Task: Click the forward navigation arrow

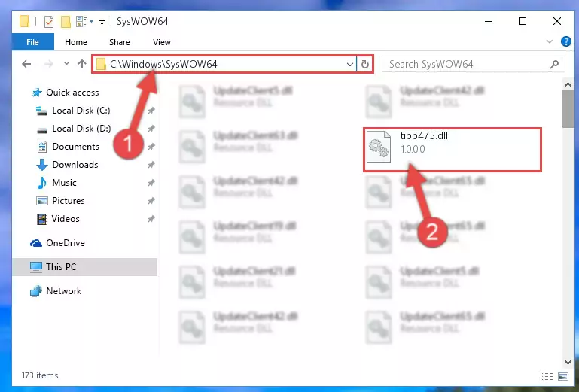Action: [48, 64]
